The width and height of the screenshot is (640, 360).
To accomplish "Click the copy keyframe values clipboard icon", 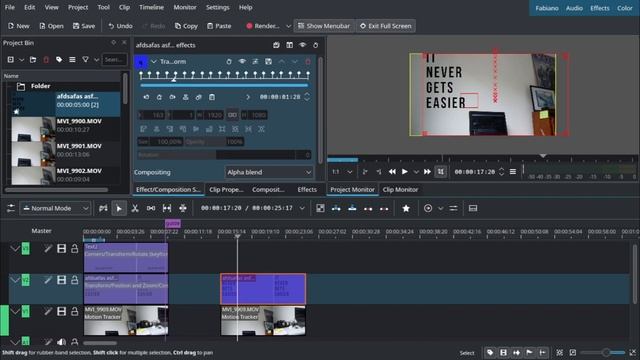I will 211,97.
